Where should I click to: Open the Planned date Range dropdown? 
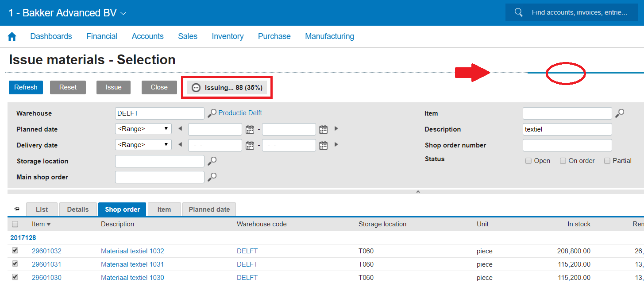pyautogui.click(x=143, y=129)
